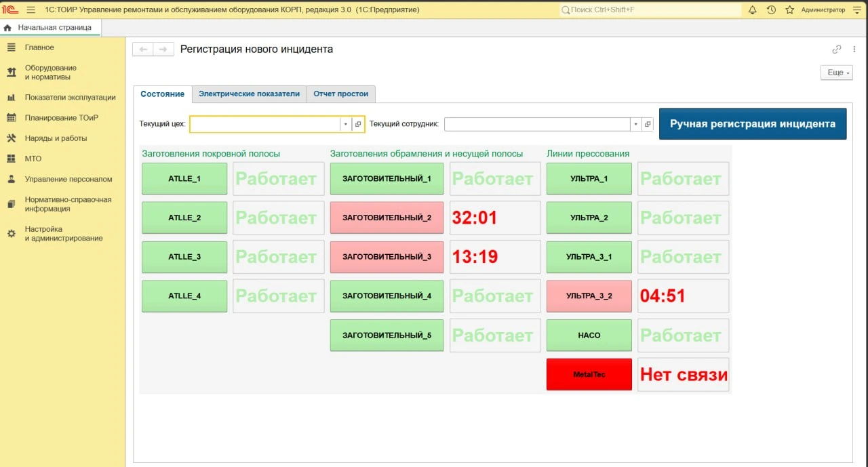Open the Текущий цех open-form icon

tap(358, 124)
